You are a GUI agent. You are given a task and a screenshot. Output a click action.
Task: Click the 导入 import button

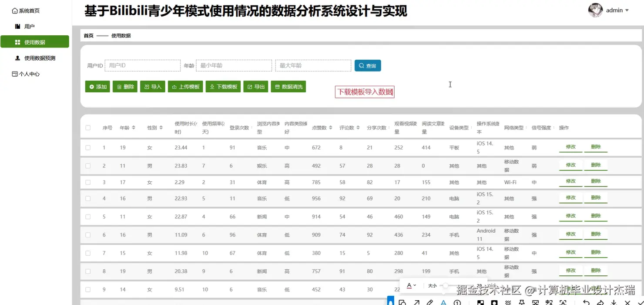(153, 87)
